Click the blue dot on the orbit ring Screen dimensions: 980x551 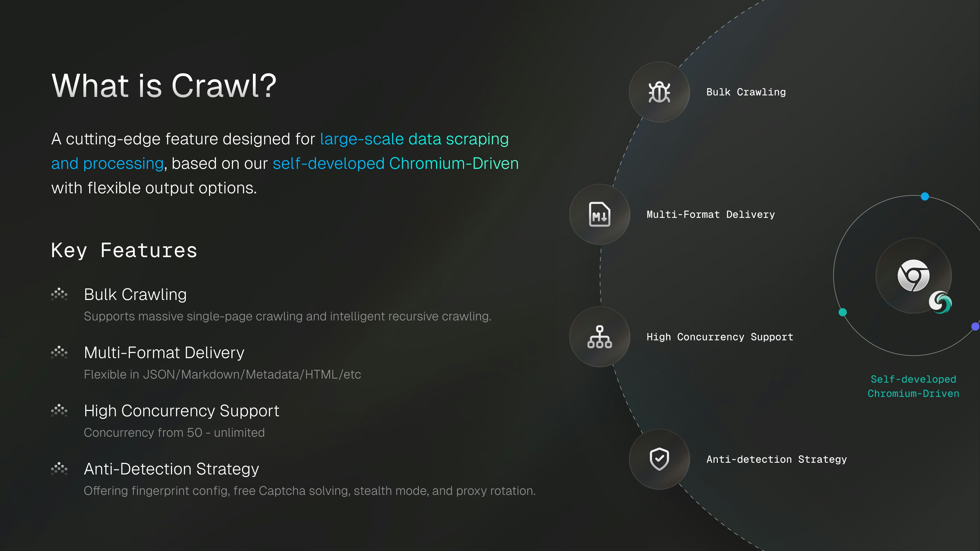pos(925,197)
